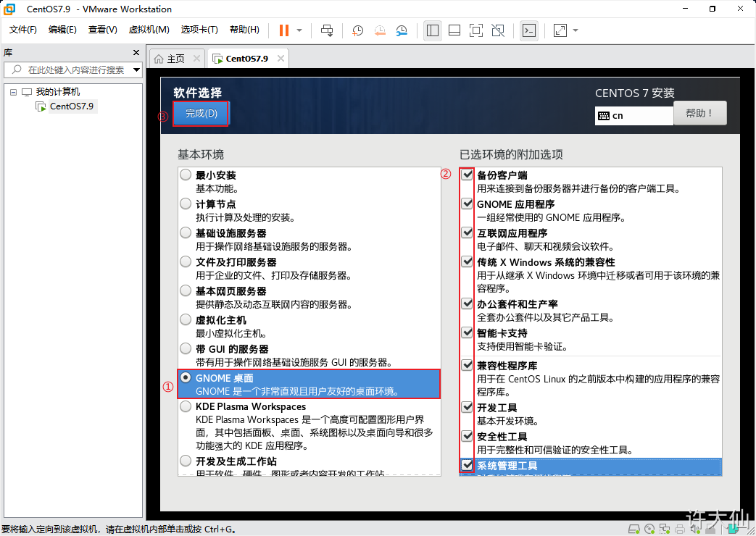Uncheck the 开发工具 checkbox
This screenshot has width=756, height=536.
[467, 407]
